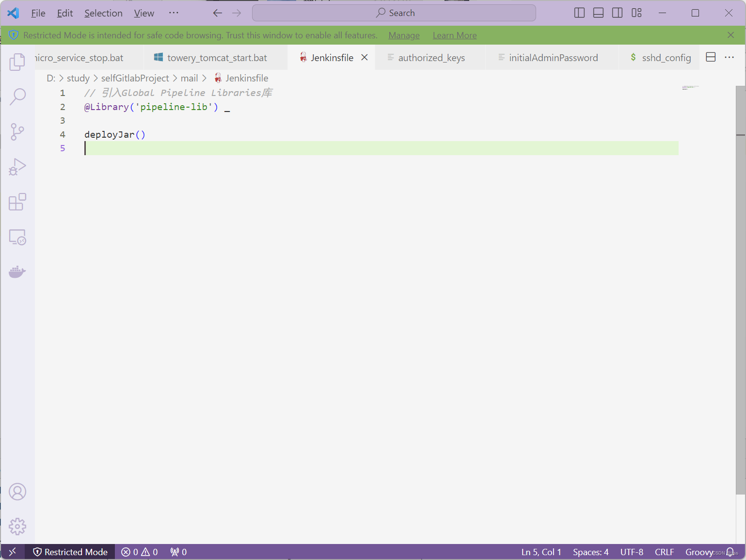Image resolution: width=746 pixels, height=560 pixels.
Task: Click Restricted Mode in status bar
Action: [70, 552]
